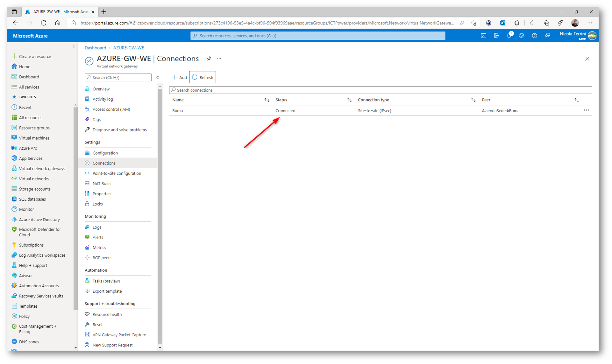Screen dimensions: 612x364
Task: Open Metrics menu item
Action: click(99, 248)
